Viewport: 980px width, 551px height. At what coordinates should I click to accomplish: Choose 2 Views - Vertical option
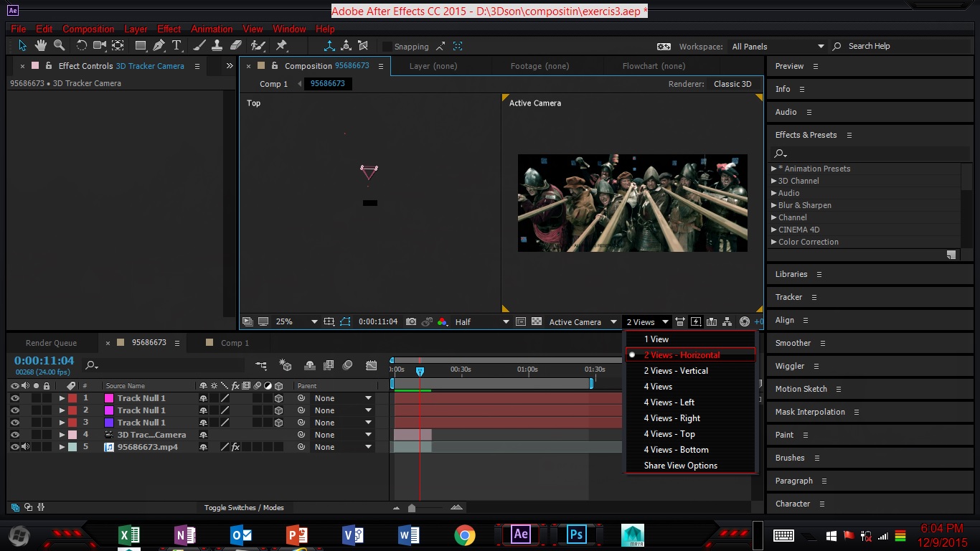[690, 371]
